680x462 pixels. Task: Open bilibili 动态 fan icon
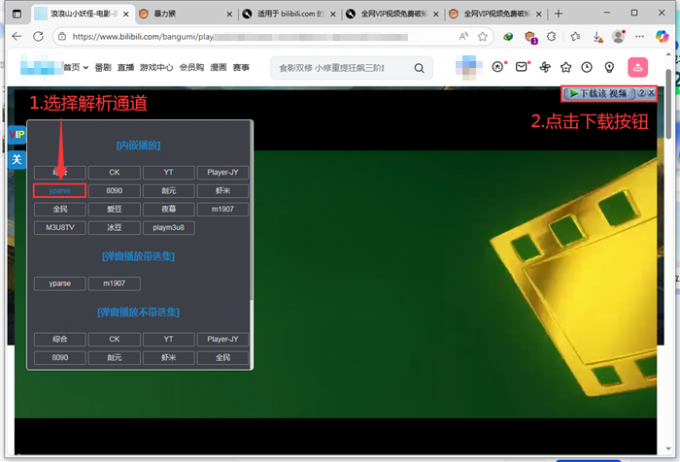(545, 67)
